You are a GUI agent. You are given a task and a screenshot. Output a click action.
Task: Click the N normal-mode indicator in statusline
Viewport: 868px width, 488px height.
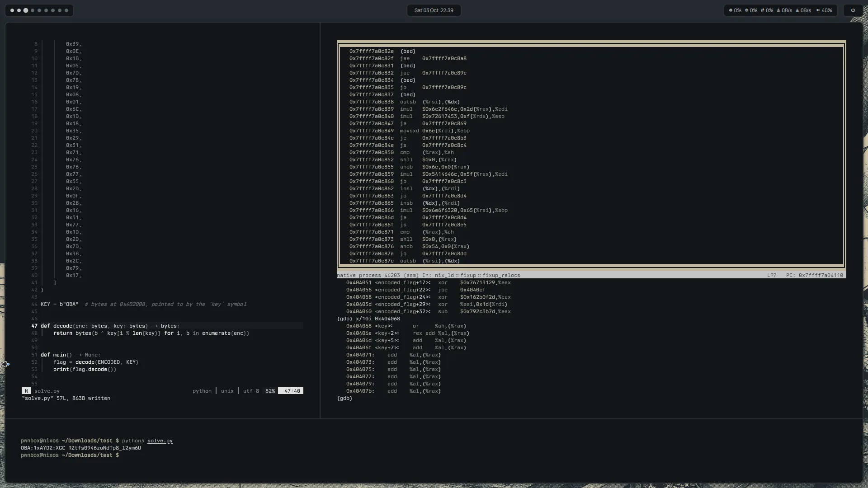pos(26,391)
